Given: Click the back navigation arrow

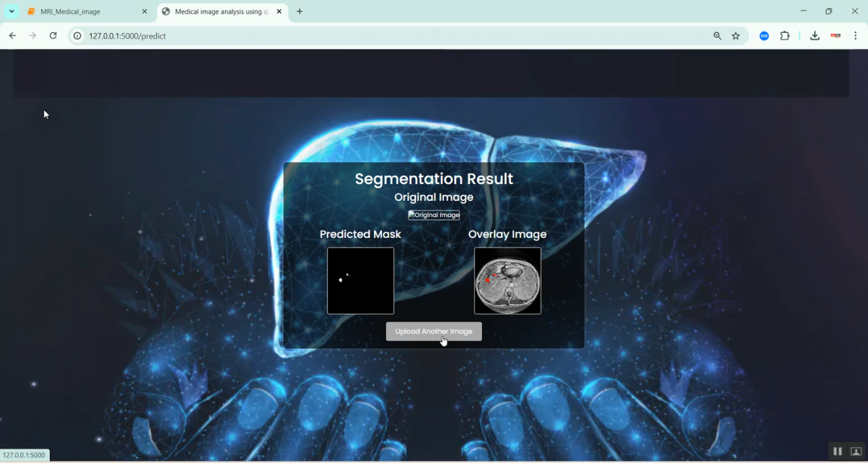Looking at the screenshot, I should 13,35.
